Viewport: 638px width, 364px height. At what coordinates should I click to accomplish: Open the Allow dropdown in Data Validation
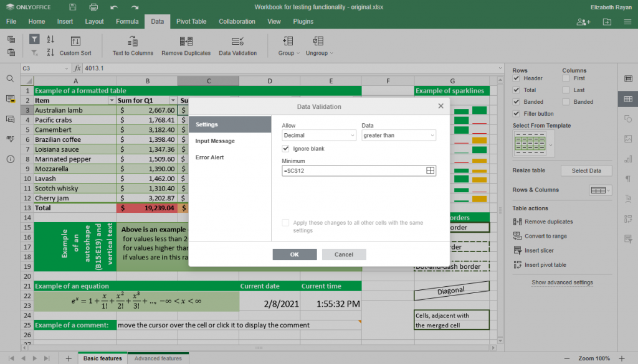pyautogui.click(x=318, y=134)
